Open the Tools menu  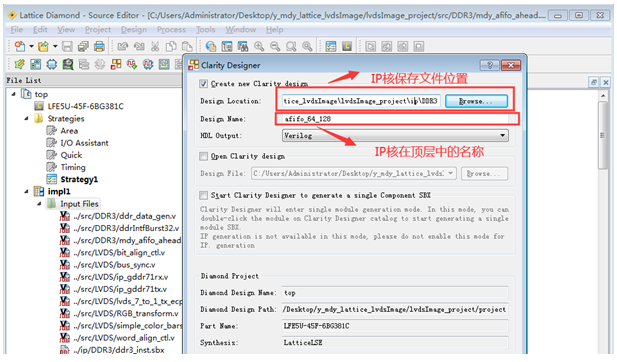(x=206, y=30)
